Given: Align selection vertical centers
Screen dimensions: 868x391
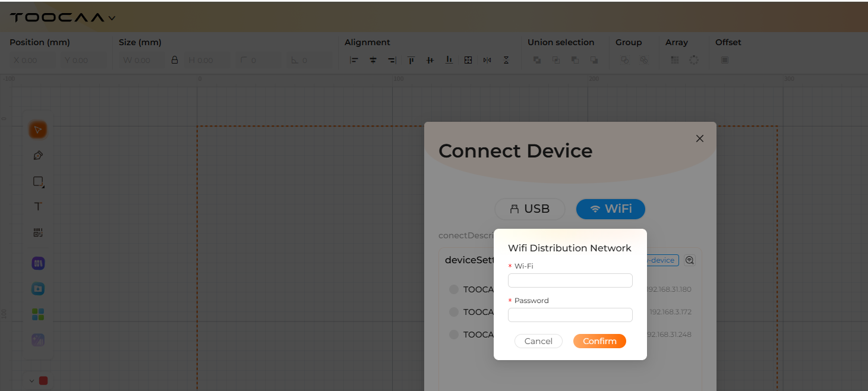Looking at the screenshot, I should coord(430,60).
